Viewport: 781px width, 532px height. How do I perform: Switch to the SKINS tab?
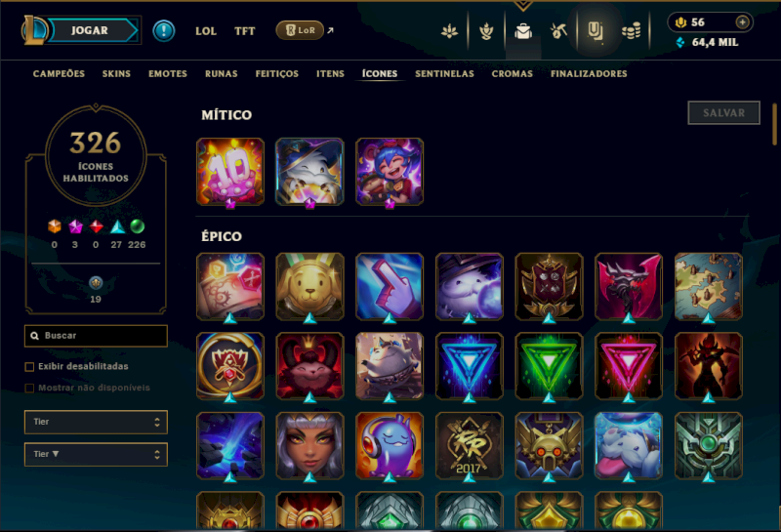click(x=116, y=74)
